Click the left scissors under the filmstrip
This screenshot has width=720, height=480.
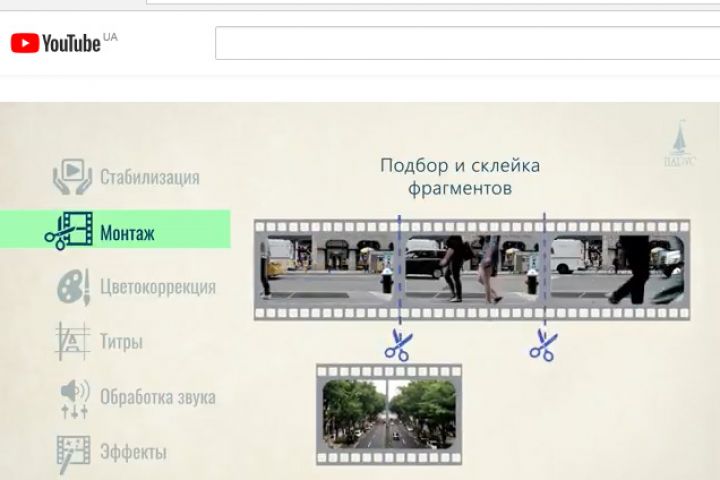tap(399, 345)
